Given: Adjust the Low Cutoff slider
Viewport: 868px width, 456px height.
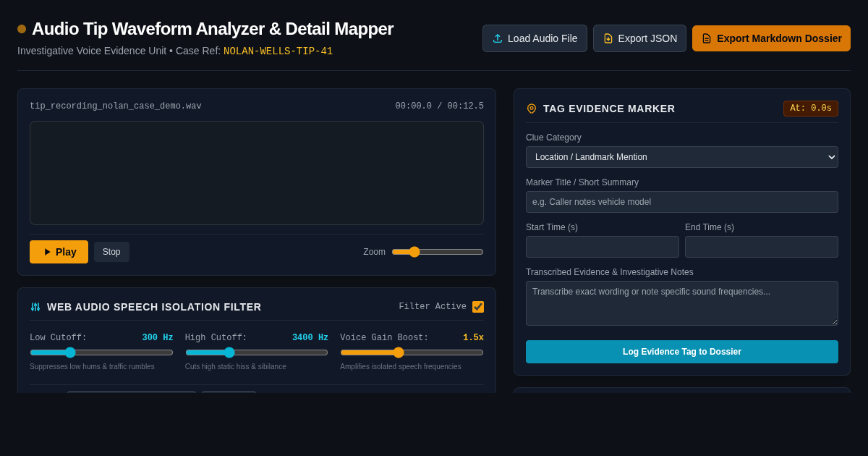Looking at the screenshot, I should point(101,352).
